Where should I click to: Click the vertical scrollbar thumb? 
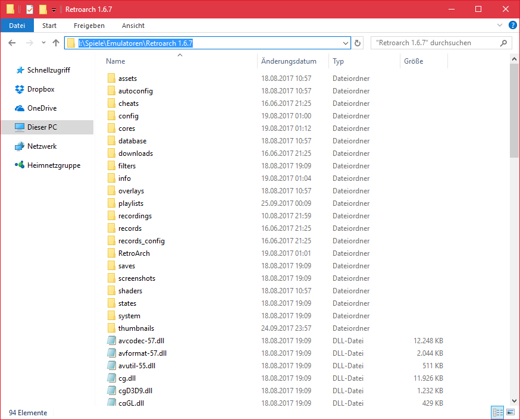pyautogui.click(x=514, y=111)
